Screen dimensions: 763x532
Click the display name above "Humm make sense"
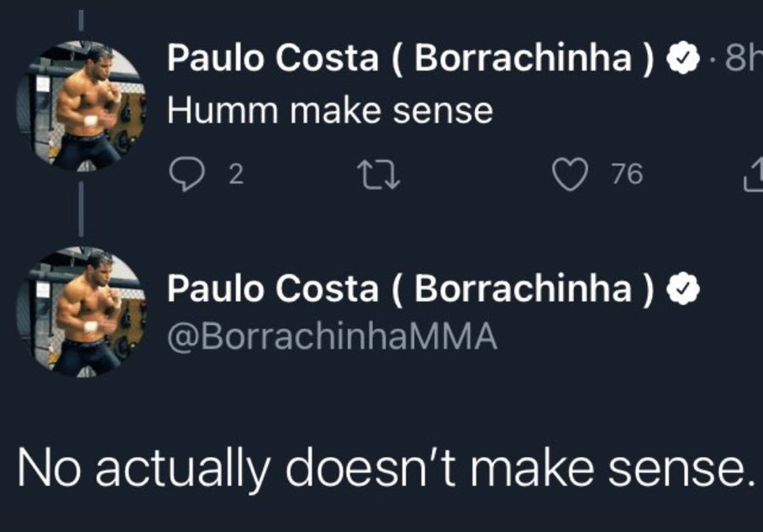410,58
